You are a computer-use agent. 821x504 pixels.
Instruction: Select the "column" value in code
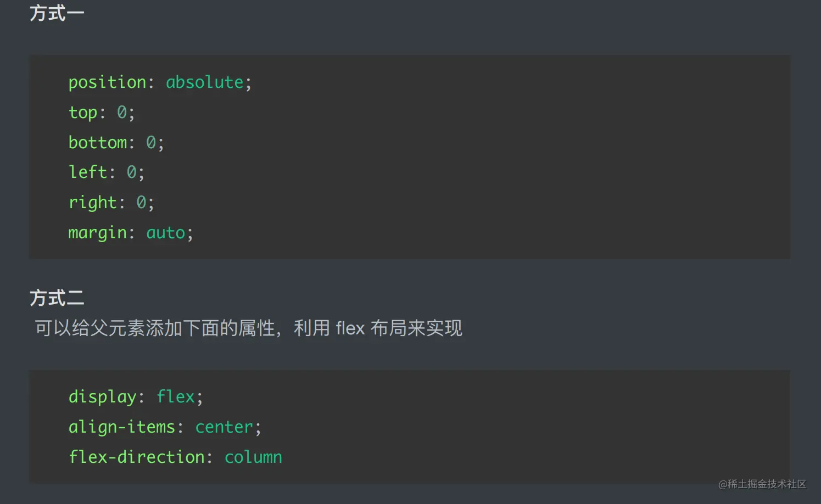tap(253, 457)
